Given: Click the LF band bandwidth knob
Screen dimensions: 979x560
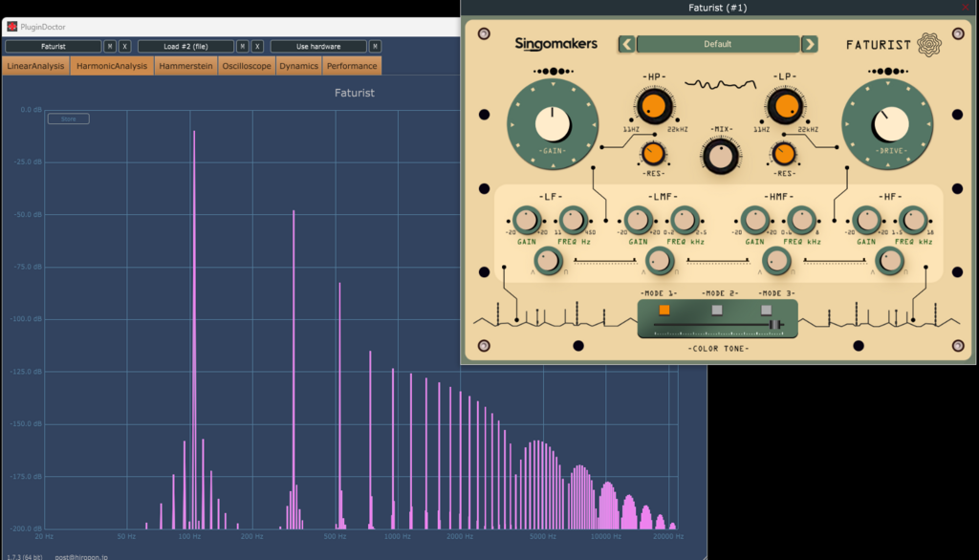Looking at the screenshot, I should [548, 261].
